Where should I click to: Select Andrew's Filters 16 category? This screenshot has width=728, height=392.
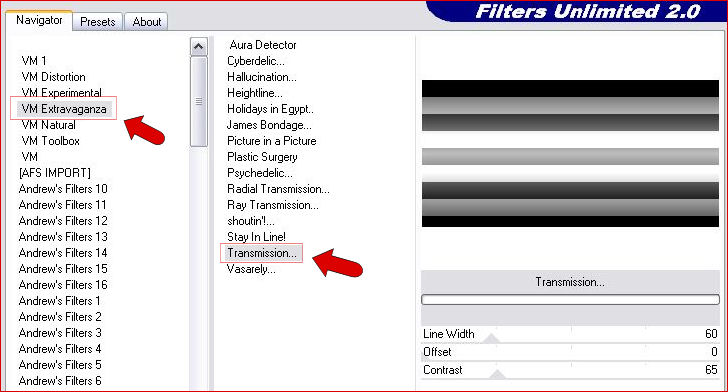[x=63, y=285]
